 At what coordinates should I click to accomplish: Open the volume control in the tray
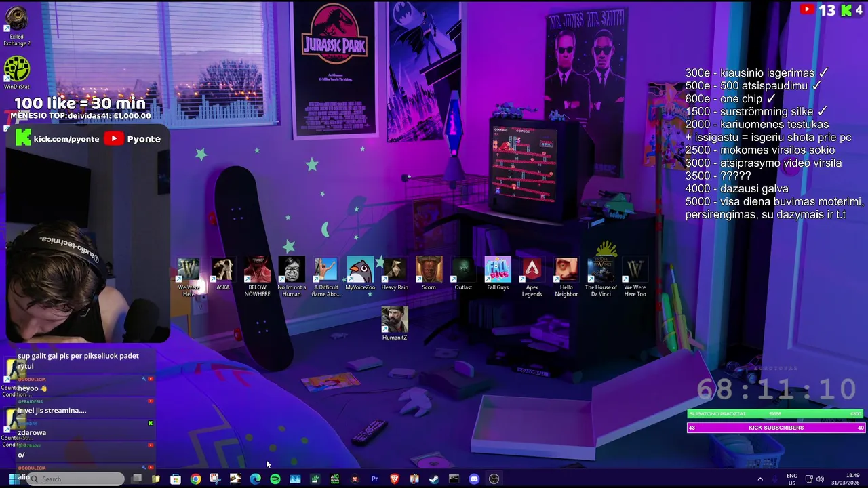819,479
